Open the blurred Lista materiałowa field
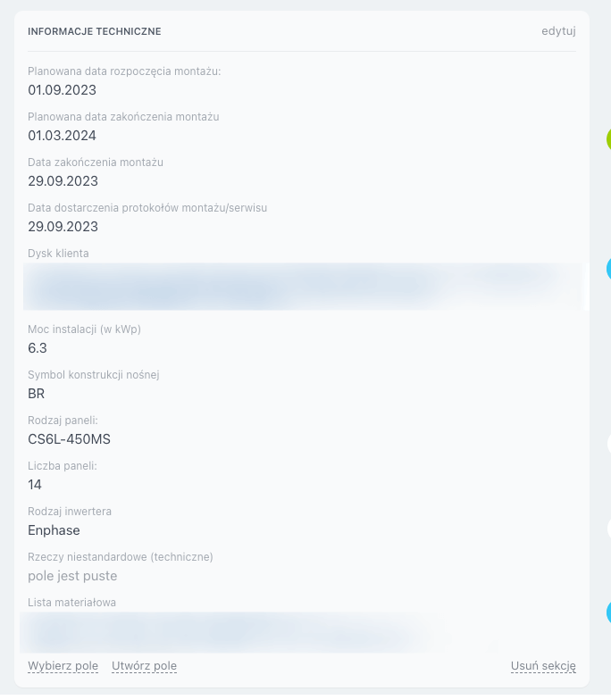 tap(223, 632)
